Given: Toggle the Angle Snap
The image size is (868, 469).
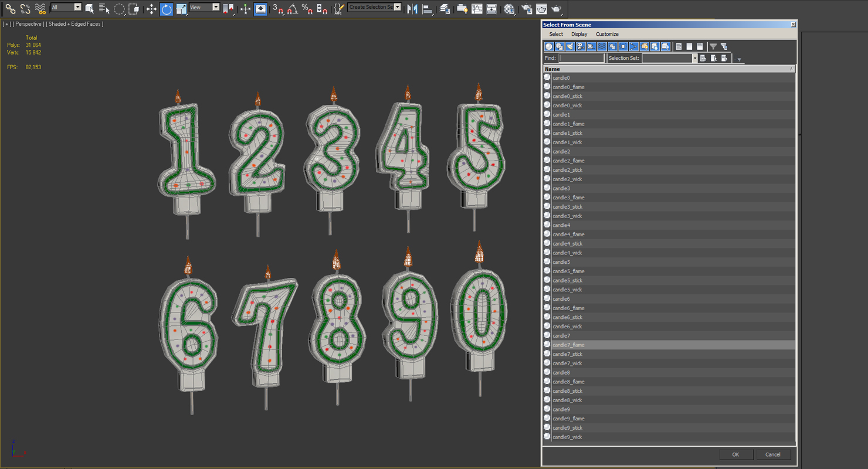Looking at the screenshot, I should click(293, 8).
